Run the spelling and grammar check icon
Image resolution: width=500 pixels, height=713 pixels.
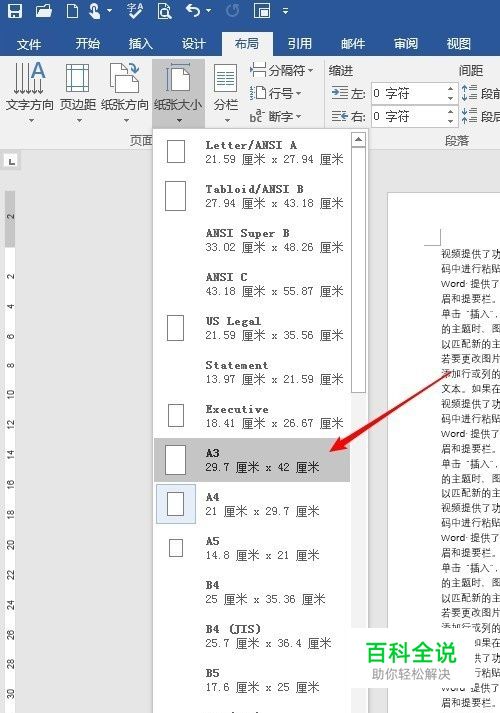coord(135,11)
